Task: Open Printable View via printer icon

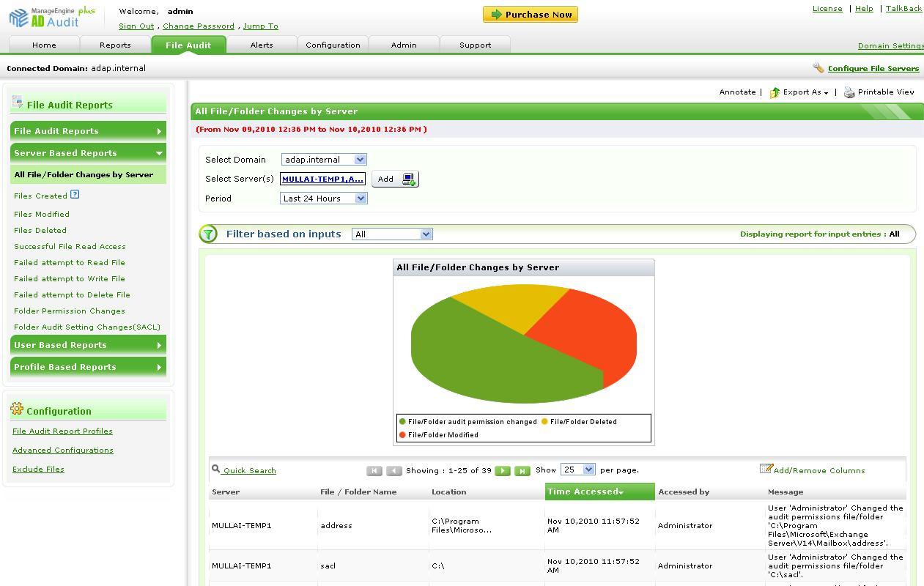Action: pos(849,92)
